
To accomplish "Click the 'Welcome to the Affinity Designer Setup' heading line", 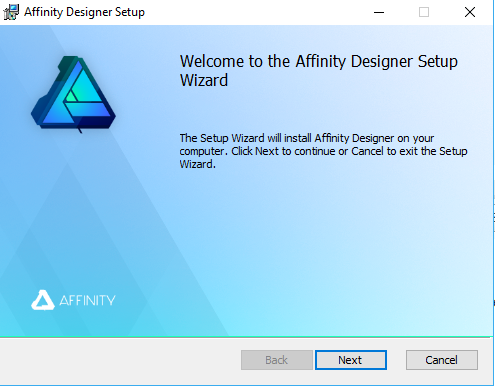I will 319,62.
